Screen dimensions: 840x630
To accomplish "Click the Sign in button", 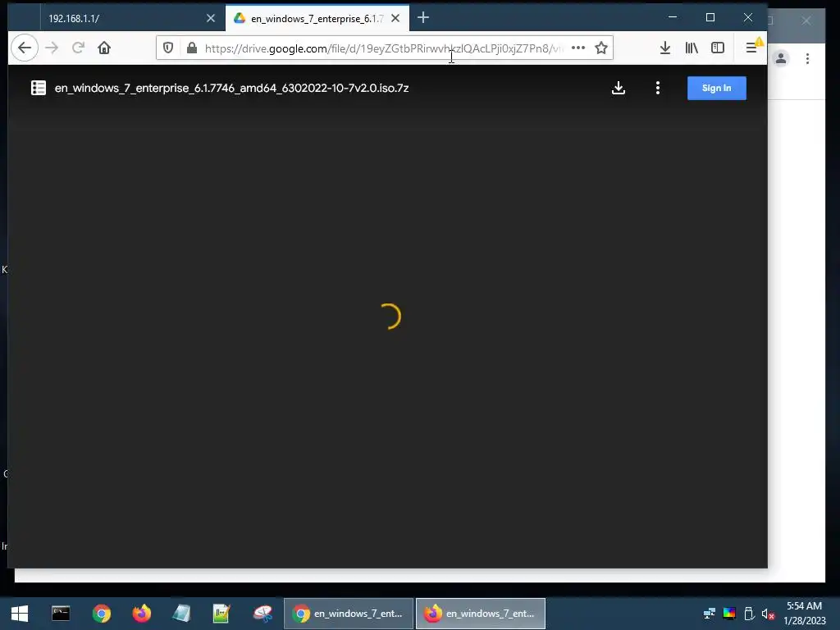I will click(x=716, y=88).
